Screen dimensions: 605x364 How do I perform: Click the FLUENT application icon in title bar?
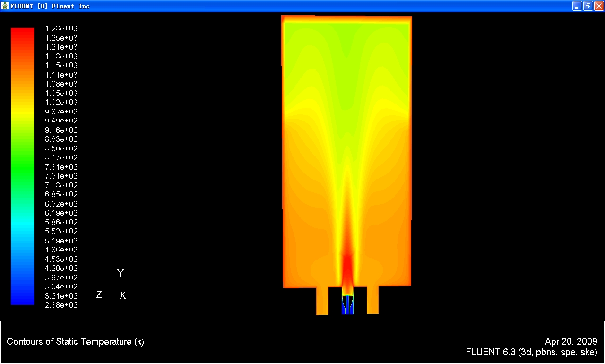tap(5, 6)
